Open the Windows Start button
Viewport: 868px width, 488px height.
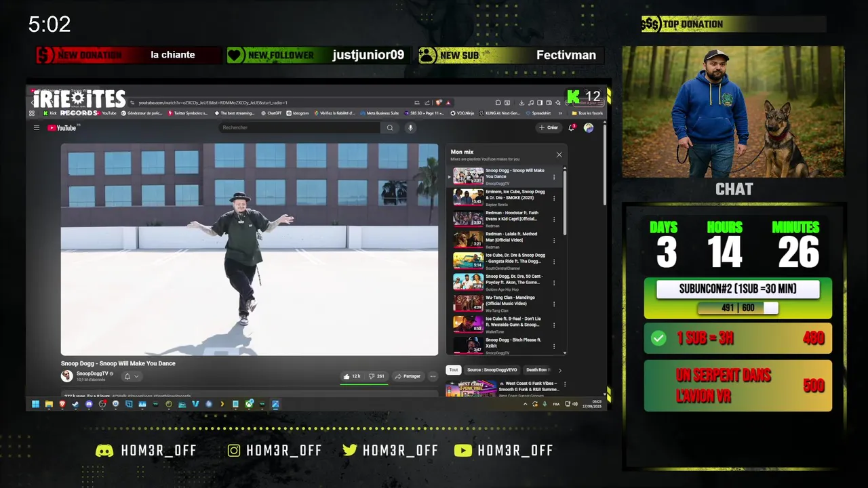click(x=35, y=404)
